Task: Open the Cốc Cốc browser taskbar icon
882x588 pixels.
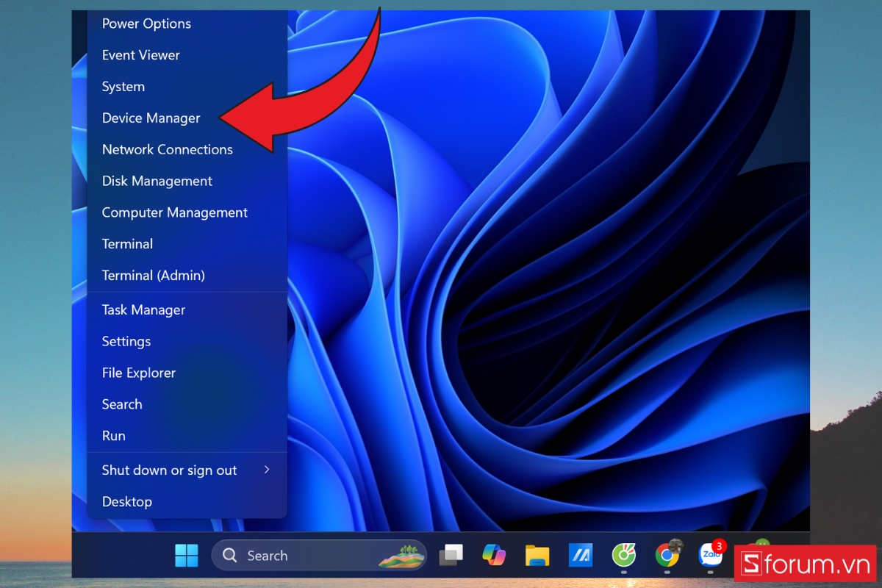Action: click(x=624, y=556)
